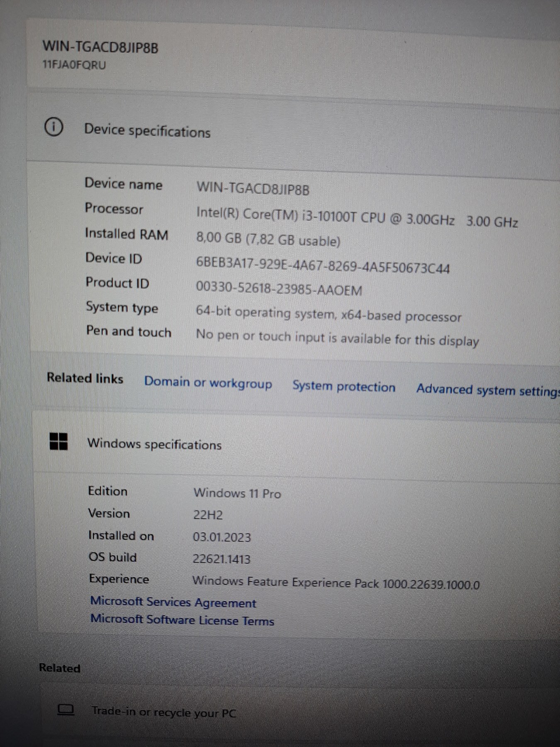This screenshot has width=560, height=747.
Task: Open the Microsoft Services Agreement link
Action: [x=173, y=602]
